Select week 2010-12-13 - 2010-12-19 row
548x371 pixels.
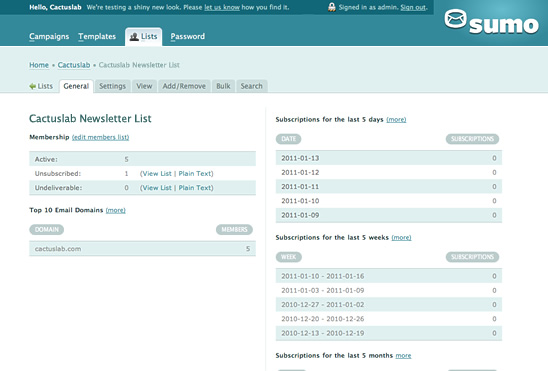(389, 333)
